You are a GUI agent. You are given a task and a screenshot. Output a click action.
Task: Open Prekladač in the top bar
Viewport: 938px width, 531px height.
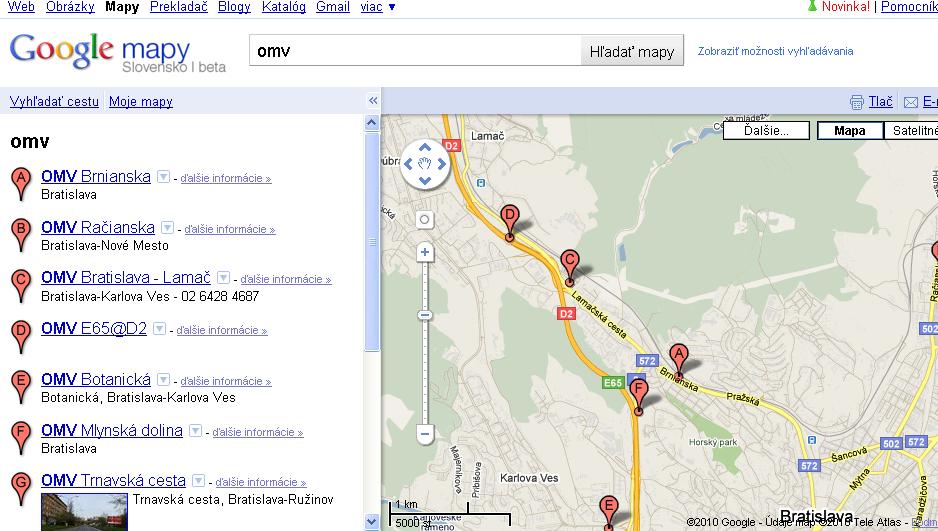(178, 7)
